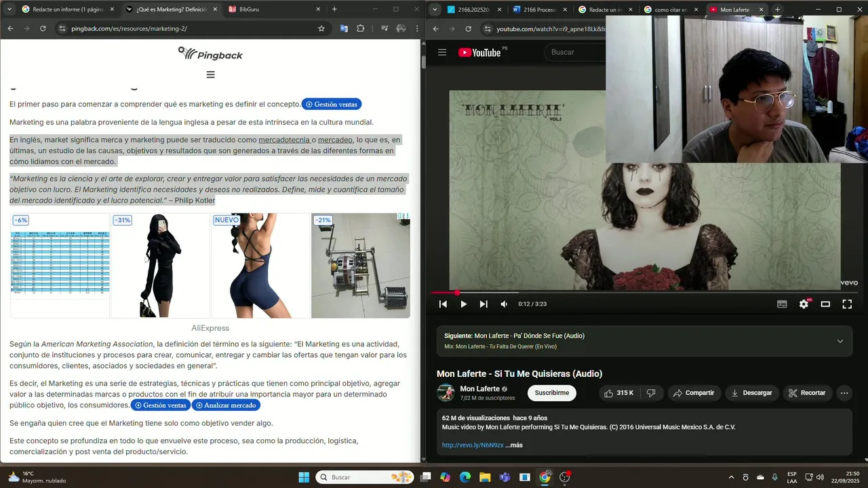Viewport: 868px width, 488px height.
Task: Open a new tab in the Pingback window
Action: point(334,9)
